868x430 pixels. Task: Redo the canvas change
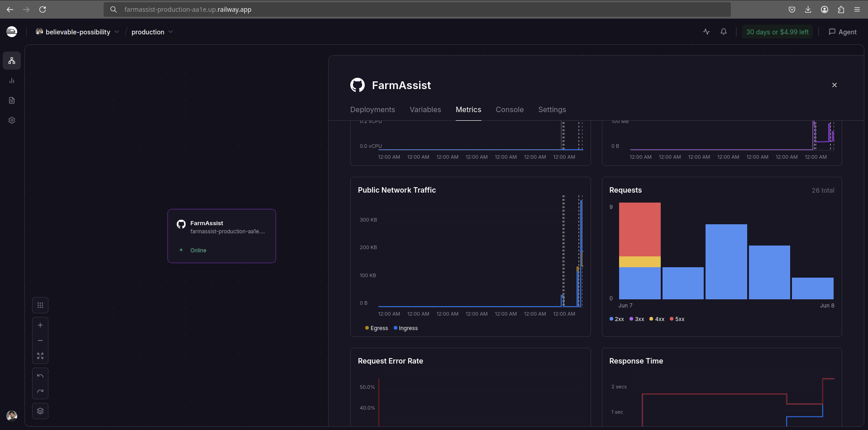[40, 391]
